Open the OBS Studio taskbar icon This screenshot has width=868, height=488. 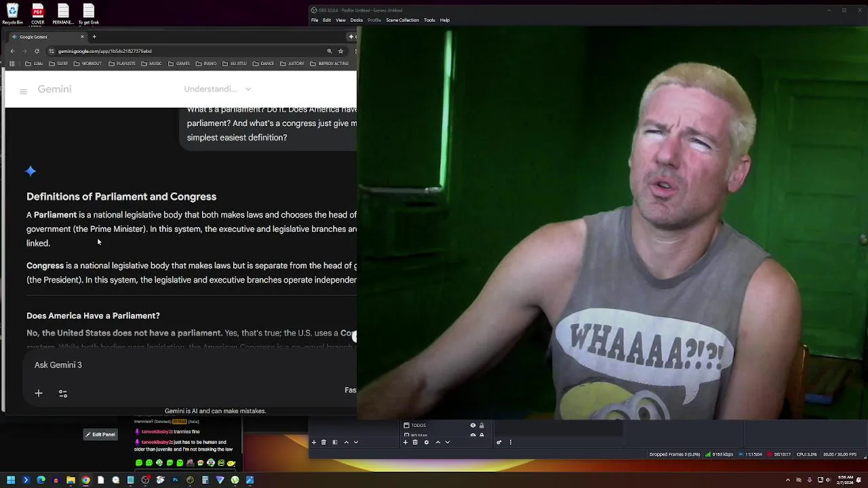(145, 480)
